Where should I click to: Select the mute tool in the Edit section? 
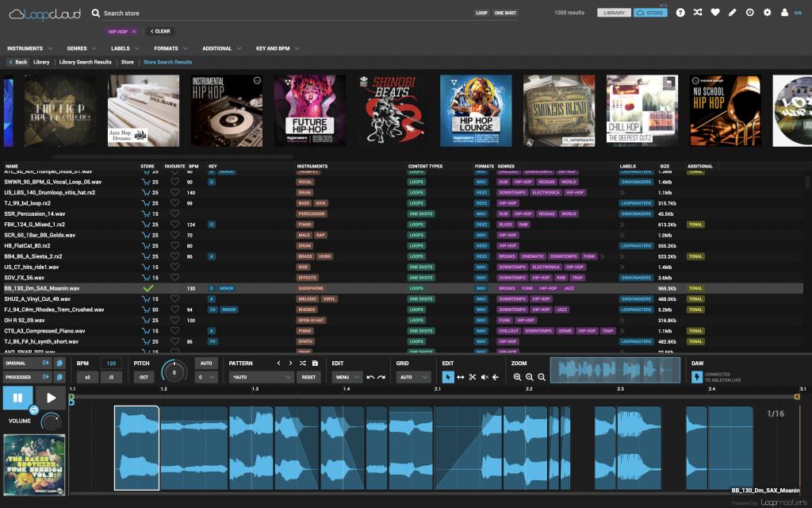click(x=485, y=377)
